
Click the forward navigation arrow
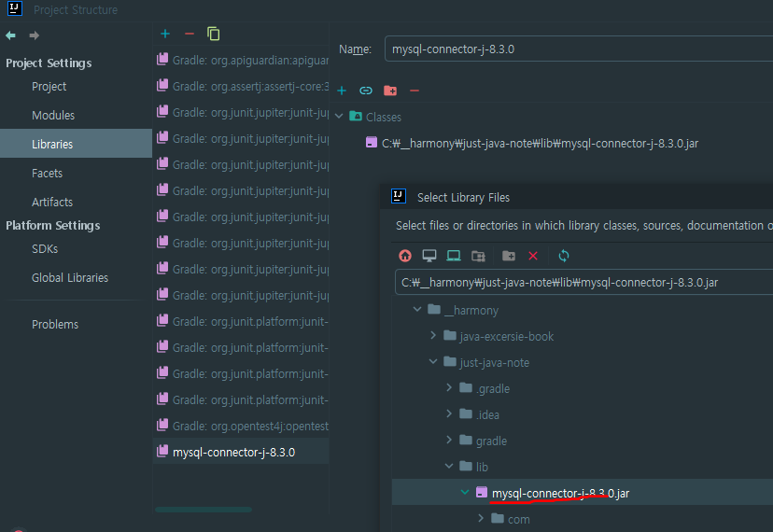(34, 35)
